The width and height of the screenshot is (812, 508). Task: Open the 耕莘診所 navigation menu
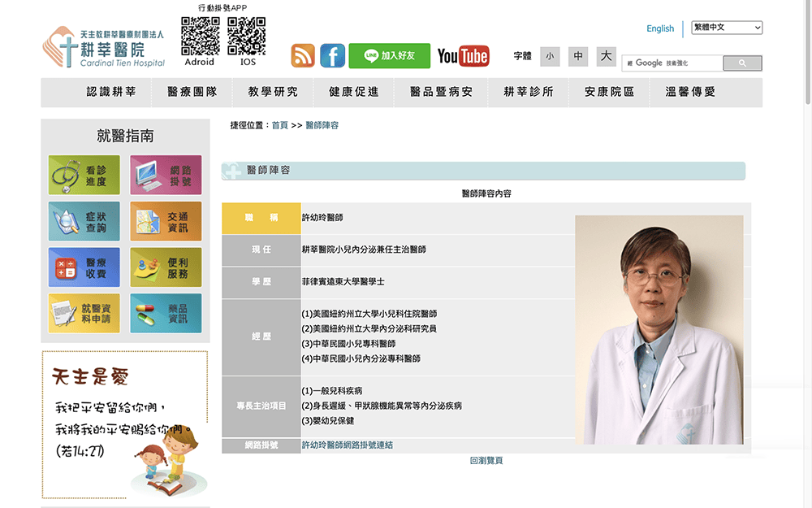pos(529,92)
